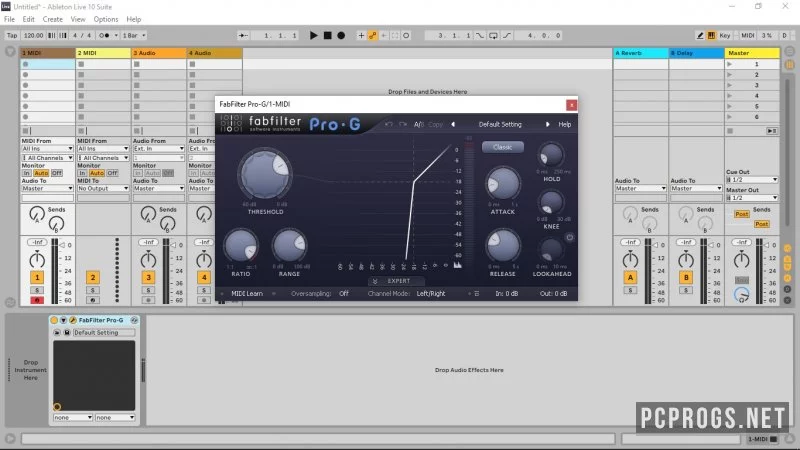
Task: Toggle return track B activator
Action: (686, 278)
